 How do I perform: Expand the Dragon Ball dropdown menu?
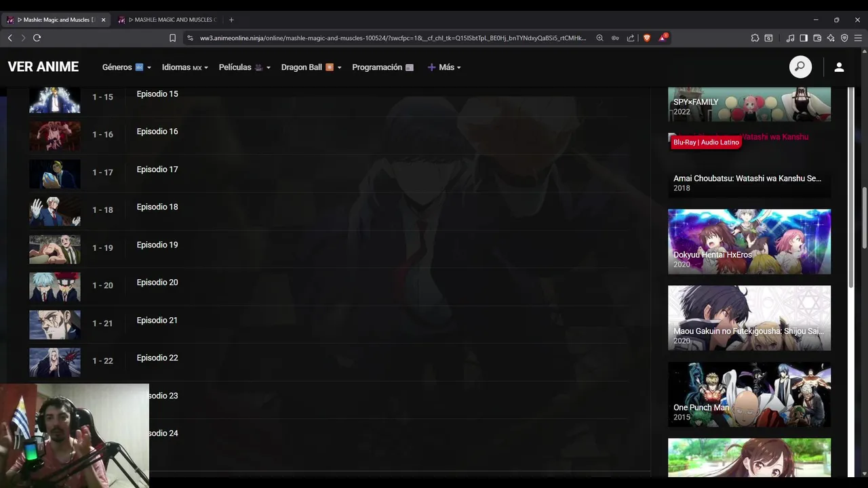tap(311, 67)
